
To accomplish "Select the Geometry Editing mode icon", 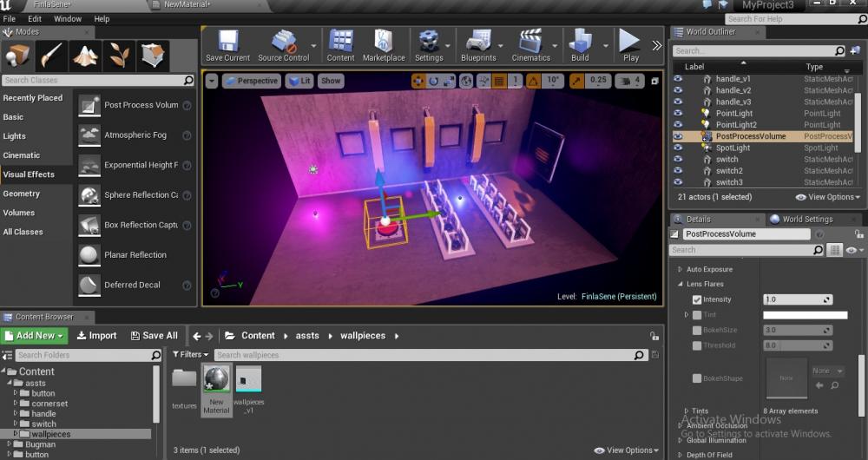I will (x=153, y=56).
